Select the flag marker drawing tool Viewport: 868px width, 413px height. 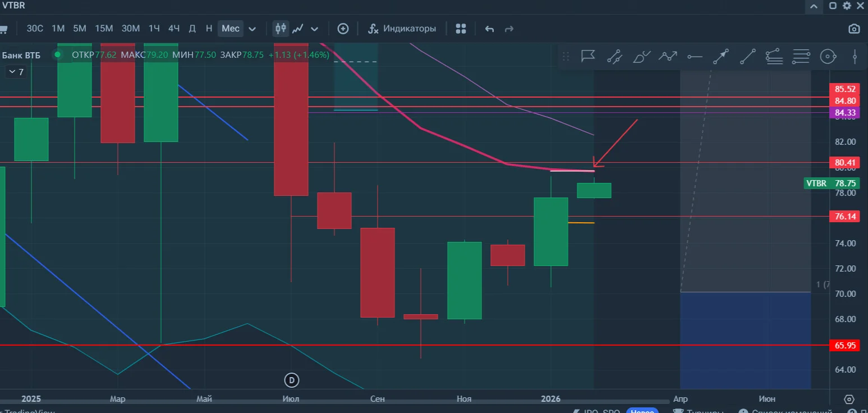click(587, 56)
